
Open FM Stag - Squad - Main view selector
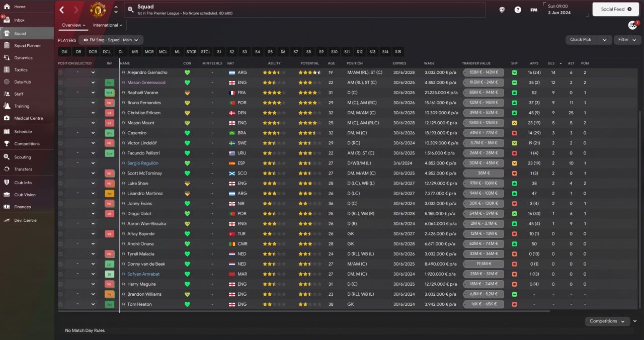(x=111, y=40)
